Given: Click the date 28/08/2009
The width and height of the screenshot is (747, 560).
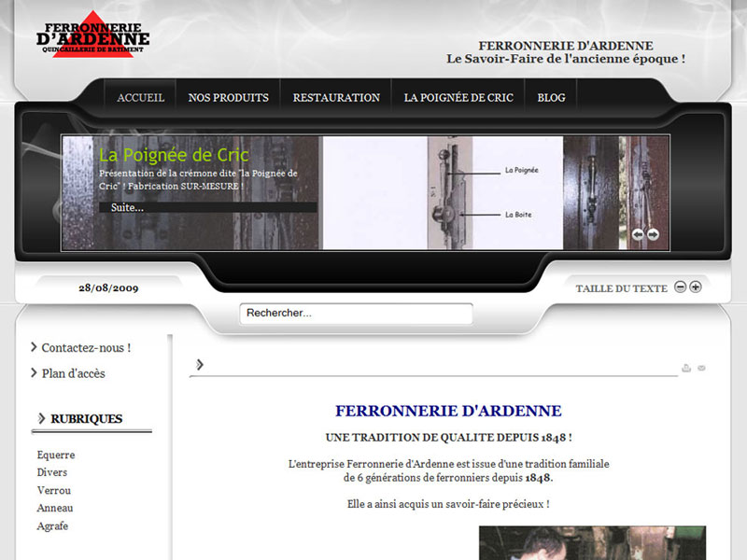Looking at the screenshot, I should 108,288.
